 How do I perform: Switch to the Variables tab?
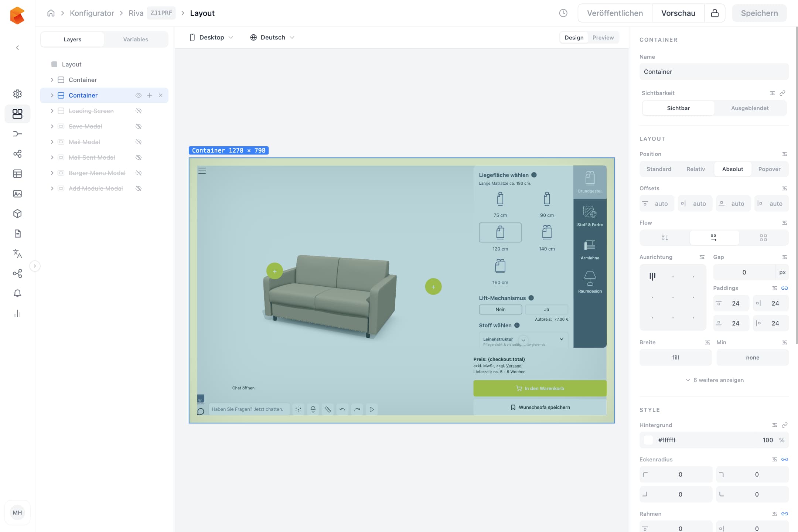136,39
